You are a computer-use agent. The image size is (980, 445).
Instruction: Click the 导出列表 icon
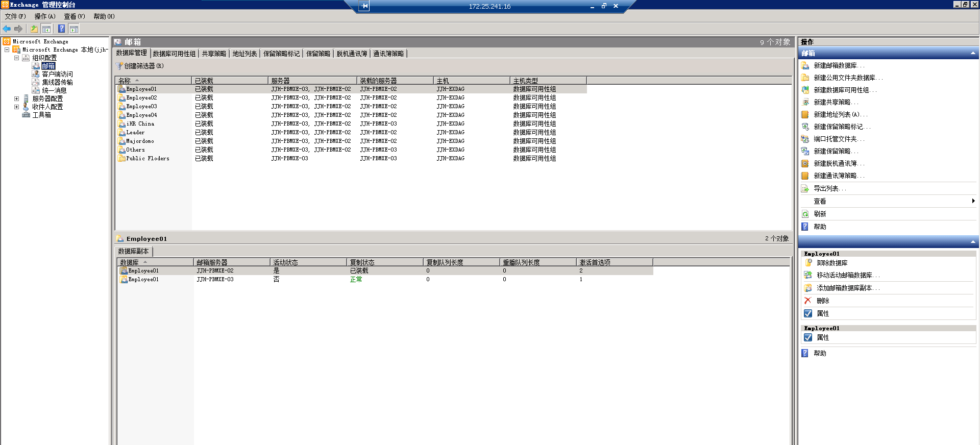click(x=805, y=189)
